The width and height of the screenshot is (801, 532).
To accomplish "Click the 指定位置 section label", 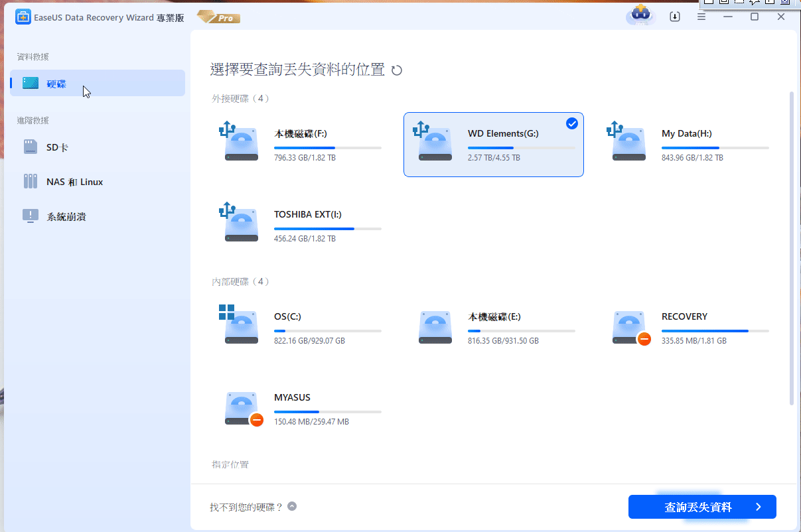I will [230, 465].
